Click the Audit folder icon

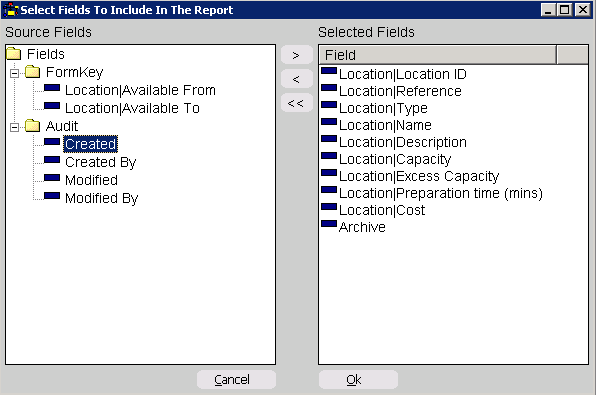[x=32, y=125]
